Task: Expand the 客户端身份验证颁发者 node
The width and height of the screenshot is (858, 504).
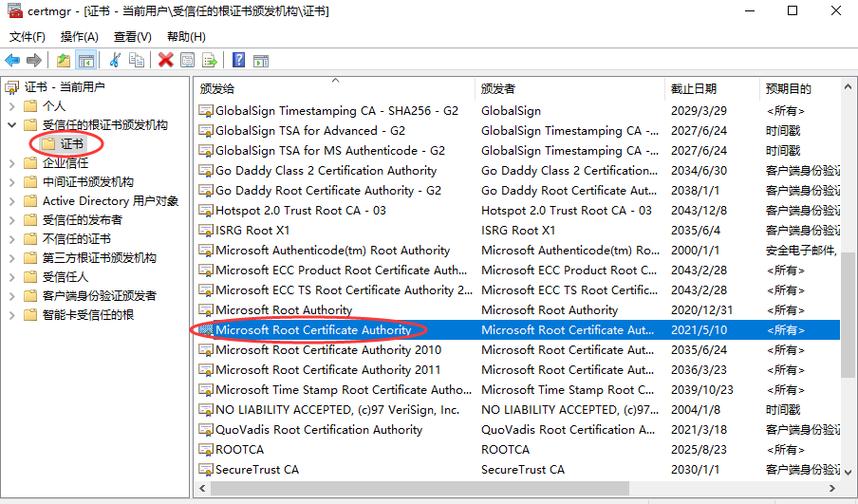Action: [12, 296]
